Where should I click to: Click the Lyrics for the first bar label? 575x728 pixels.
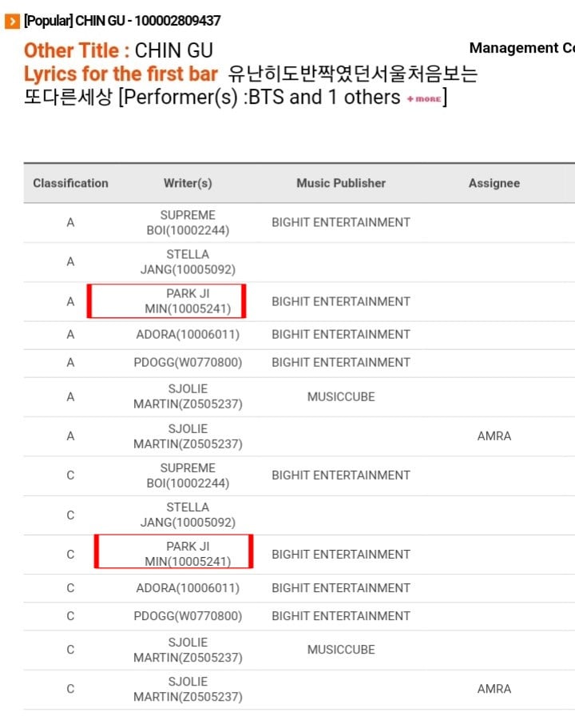[121, 74]
